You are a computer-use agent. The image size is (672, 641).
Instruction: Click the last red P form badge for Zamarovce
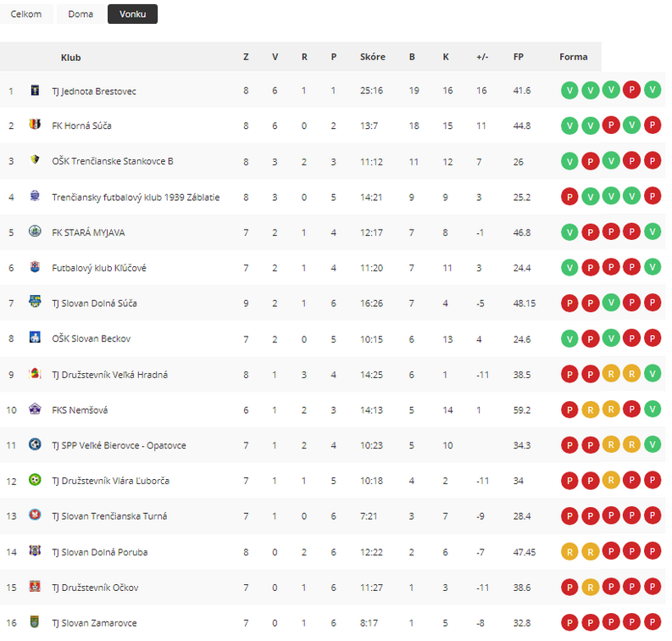[x=653, y=622]
